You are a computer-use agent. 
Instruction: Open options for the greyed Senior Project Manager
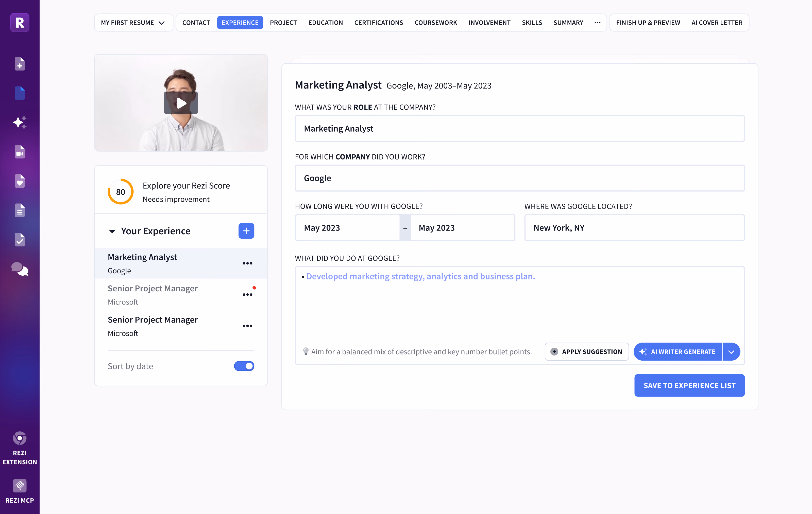pyautogui.click(x=247, y=295)
